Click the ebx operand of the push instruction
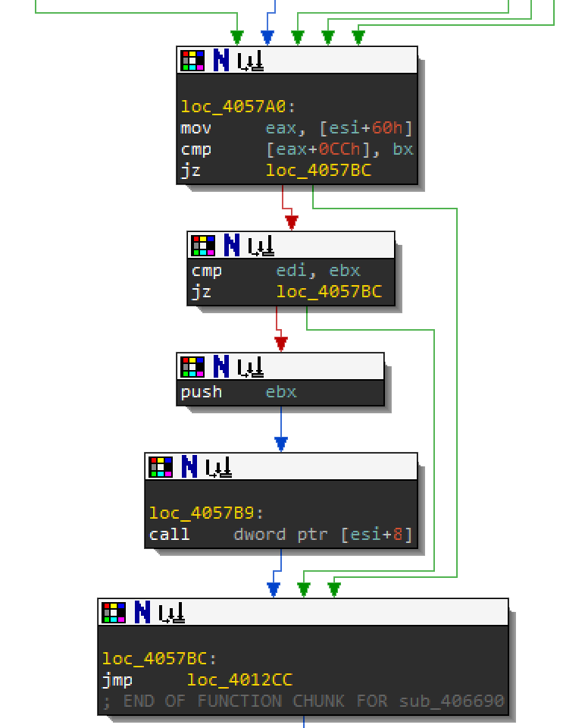 click(281, 392)
